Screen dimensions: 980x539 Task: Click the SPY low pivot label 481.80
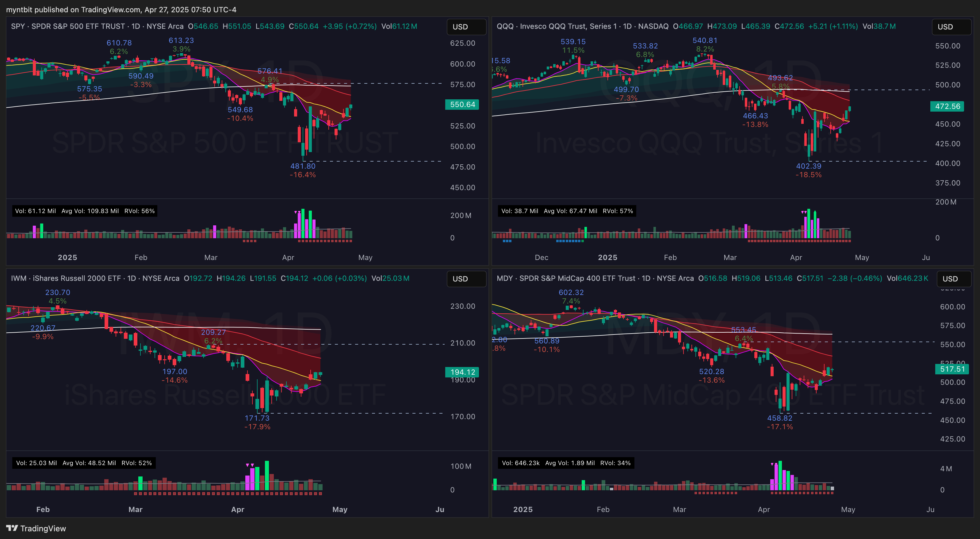pyautogui.click(x=303, y=166)
